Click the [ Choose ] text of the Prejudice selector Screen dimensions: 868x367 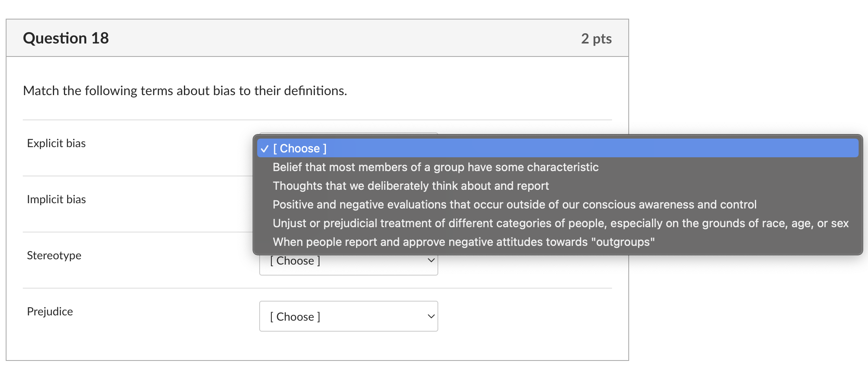click(x=295, y=316)
